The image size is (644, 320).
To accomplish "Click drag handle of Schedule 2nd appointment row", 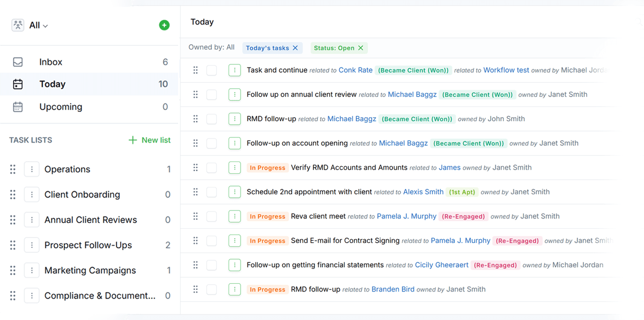I will (x=195, y=192).
